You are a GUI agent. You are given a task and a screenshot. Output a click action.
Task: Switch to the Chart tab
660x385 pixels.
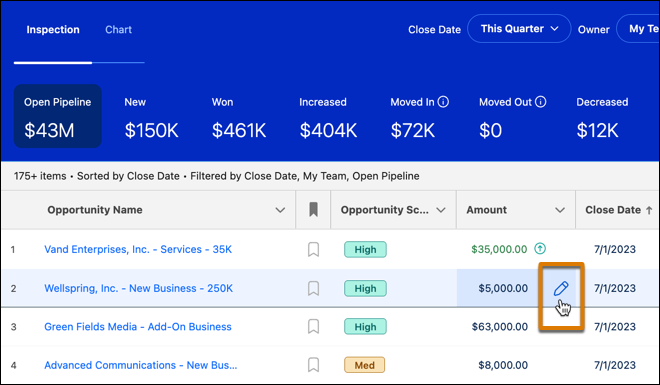pyautogui.click(x=118, y=29)
